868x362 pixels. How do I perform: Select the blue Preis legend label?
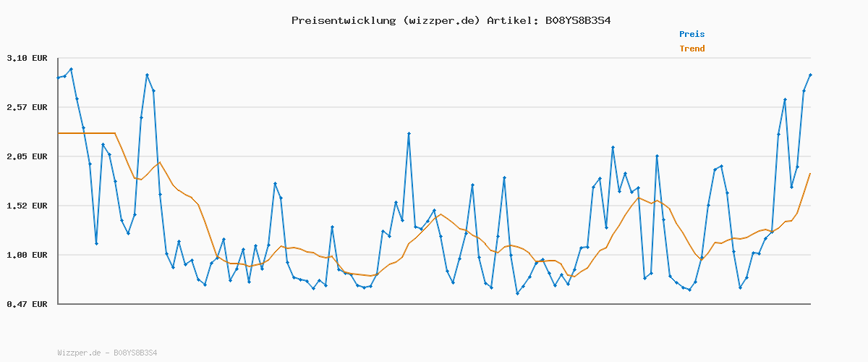click(692, 34)
